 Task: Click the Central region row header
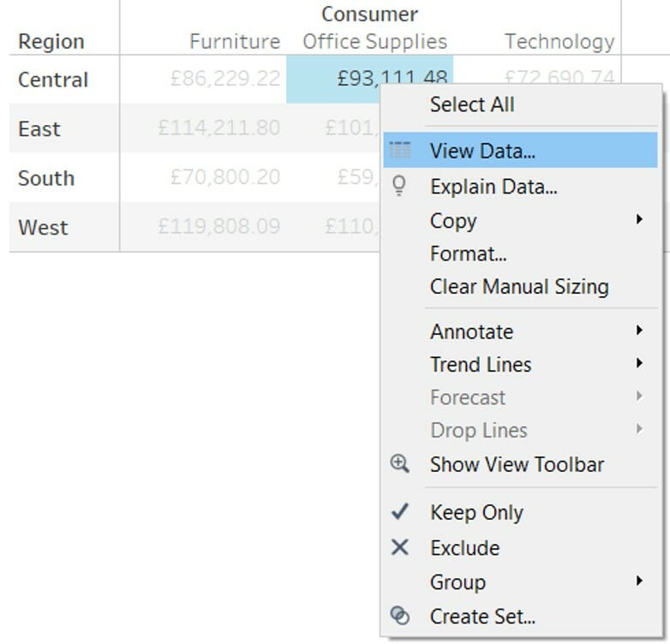click(x=53, y=80)
